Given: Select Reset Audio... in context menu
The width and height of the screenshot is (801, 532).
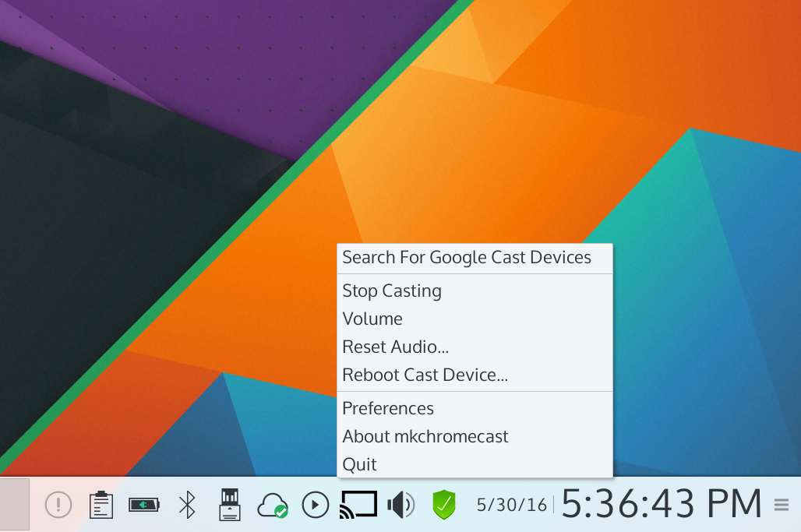Looking at the screenshot, I should (x=395, y=347).
